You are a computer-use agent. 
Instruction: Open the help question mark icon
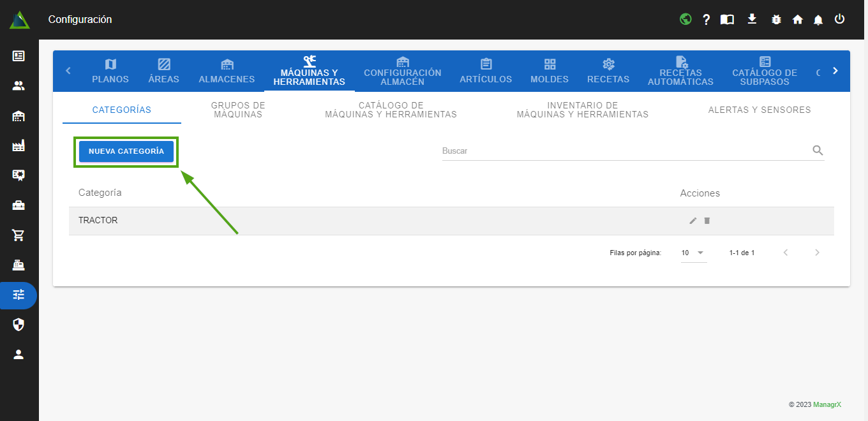click(707, 20)
